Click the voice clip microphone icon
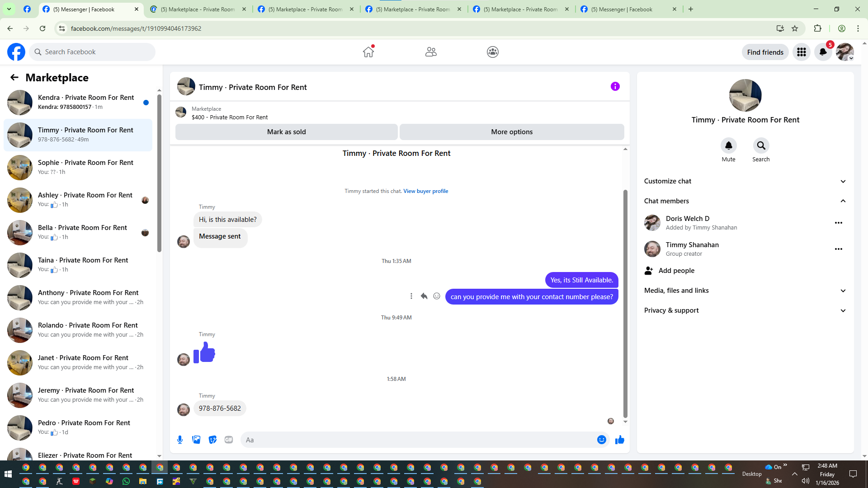Image resolution: width=868 pixels, height=488 pixels. tap(180, 440)
